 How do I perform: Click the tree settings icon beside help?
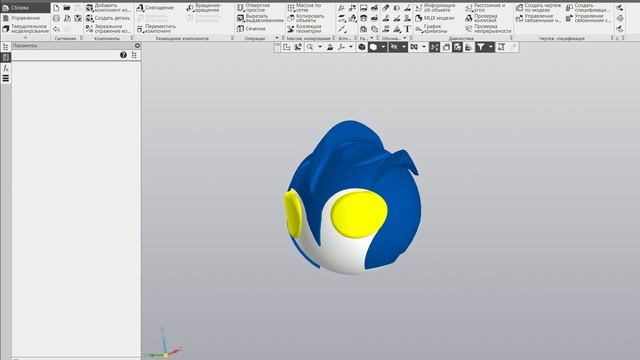pos(134,55)
